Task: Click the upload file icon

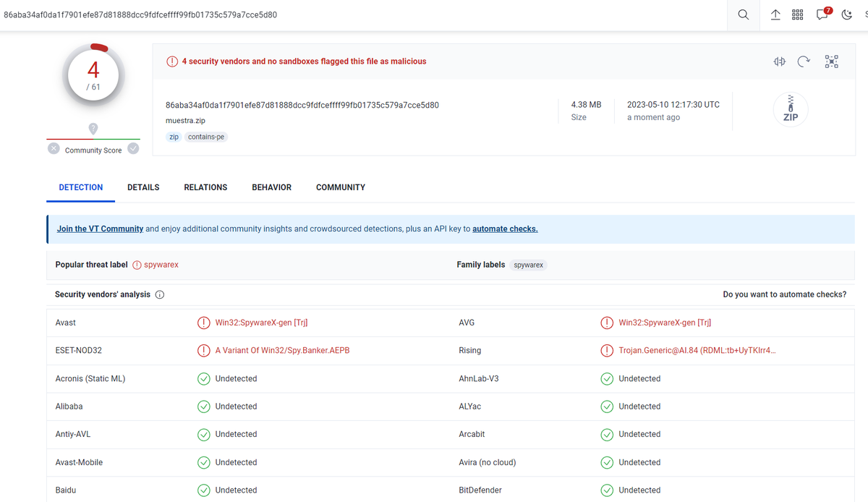Action: (x=775, y=14)
